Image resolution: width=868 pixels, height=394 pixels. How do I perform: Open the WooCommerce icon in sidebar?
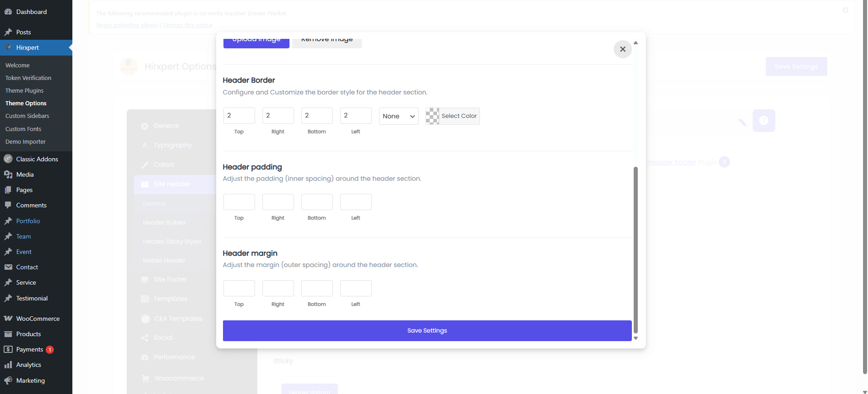(x=8, y=319)
